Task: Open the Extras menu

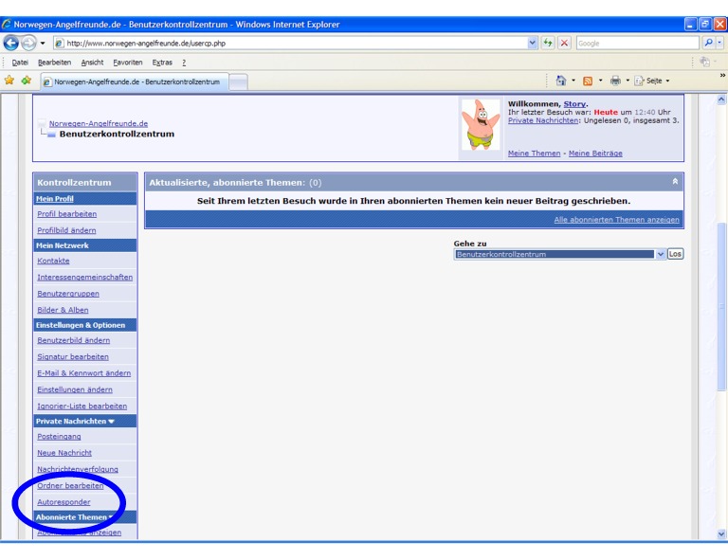Action: click(163, 63)
